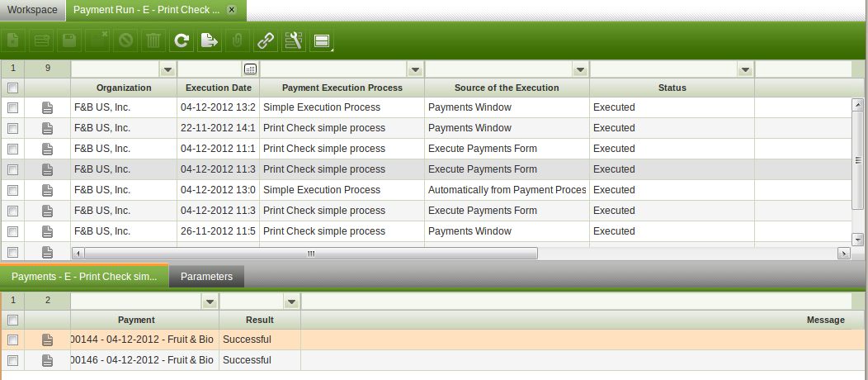Click the Export to spreadsheet icon
Image resolution: width=868 pixels, height=380 pixels.
pyautogui.click(x=210, y=40)
